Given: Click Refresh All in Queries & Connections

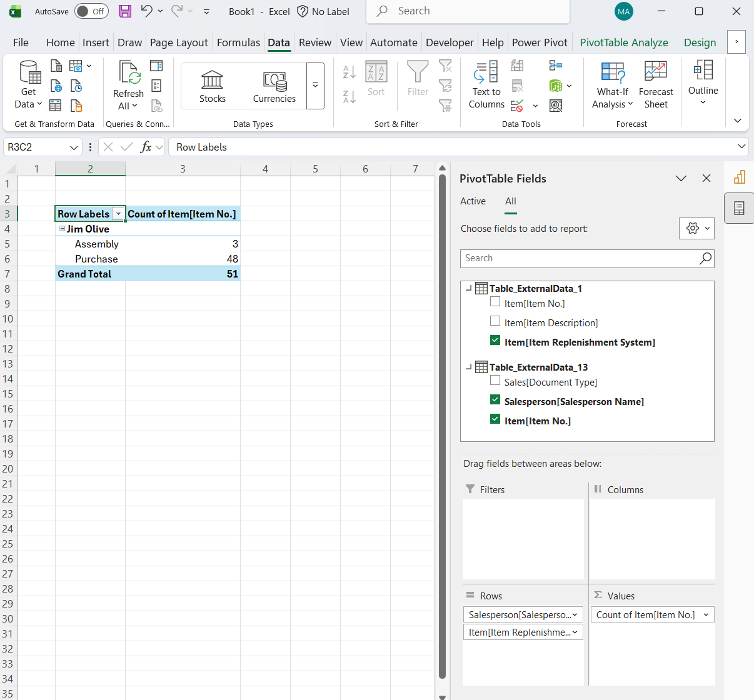Looking at the screenshot, I should pos(128,84).
